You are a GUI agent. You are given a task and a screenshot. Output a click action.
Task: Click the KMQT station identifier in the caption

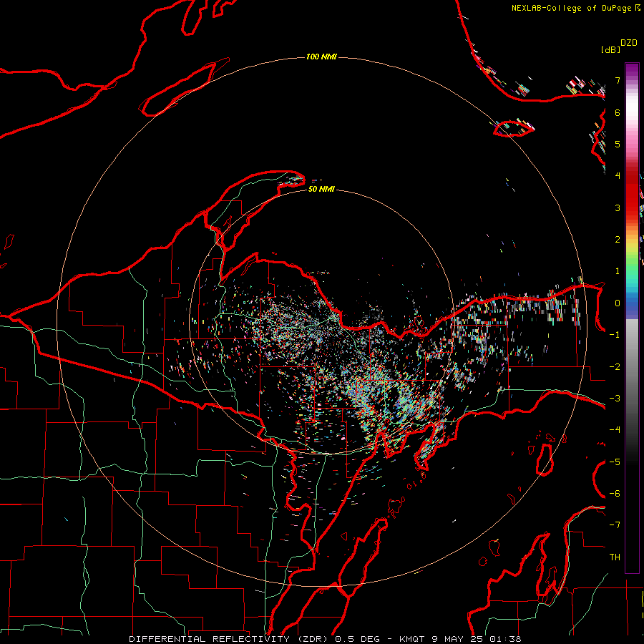(412, 639)
